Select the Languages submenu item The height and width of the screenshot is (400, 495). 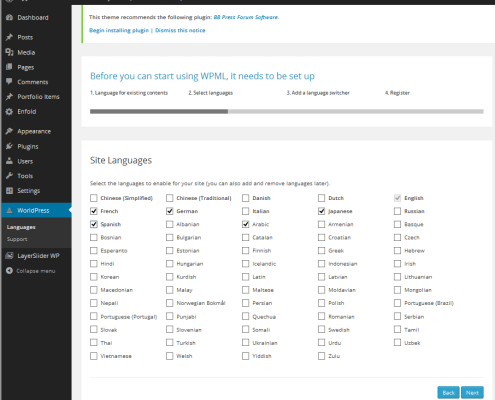click(21, 227)
